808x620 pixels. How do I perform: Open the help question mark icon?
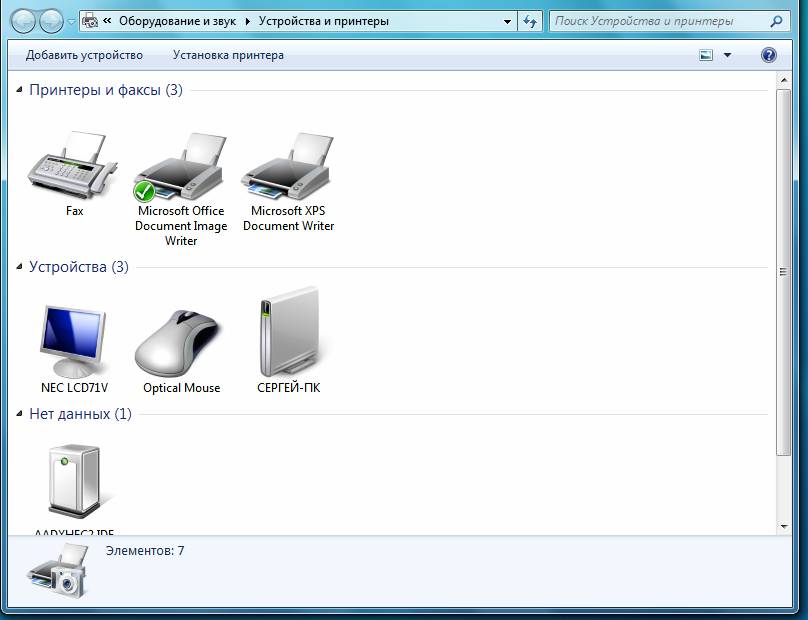pos(769,55)
